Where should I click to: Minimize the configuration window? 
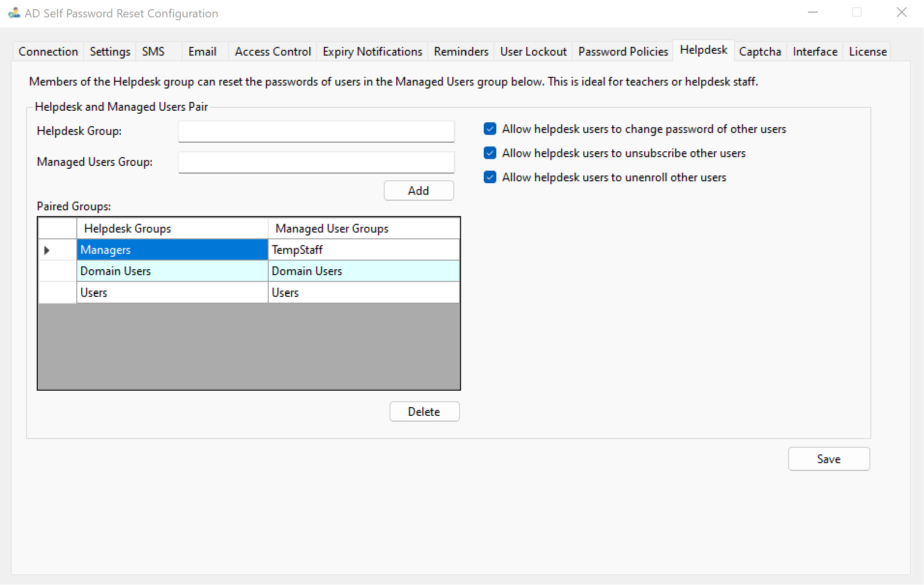(813, 13)
